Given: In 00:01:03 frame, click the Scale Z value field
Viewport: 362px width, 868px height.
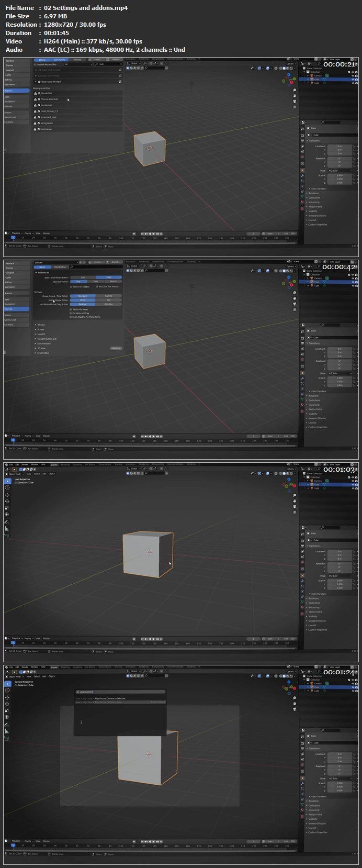Looking at the screenshot, I should click(340, 588).
